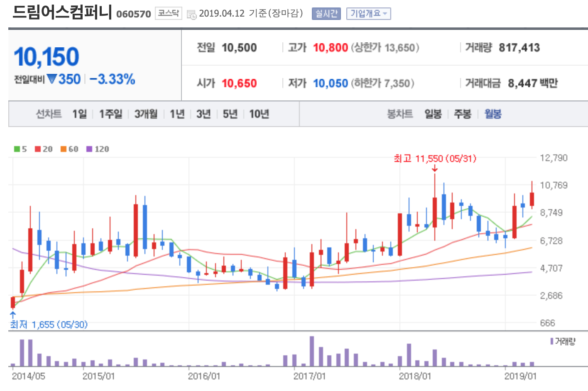Click the 2017/01 x-axis label
The height and width of the screenshot is (391, 588).
pyautogui.click(x=309, y=376)
